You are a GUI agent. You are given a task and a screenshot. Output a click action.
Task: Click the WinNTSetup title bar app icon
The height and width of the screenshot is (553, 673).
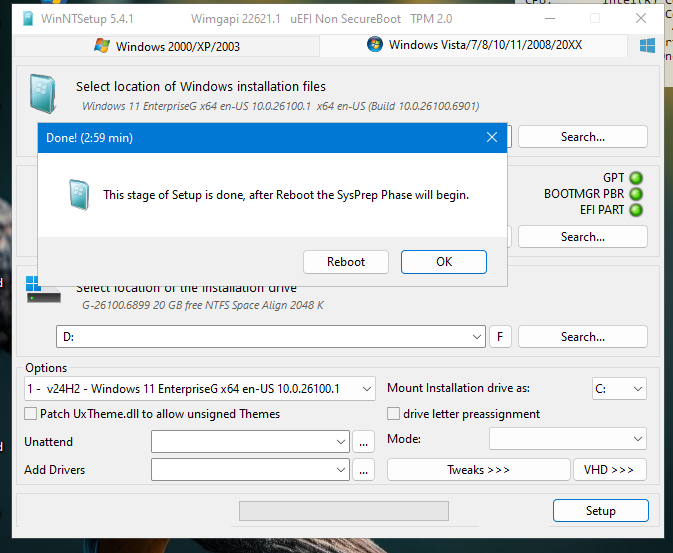[28, 18]
